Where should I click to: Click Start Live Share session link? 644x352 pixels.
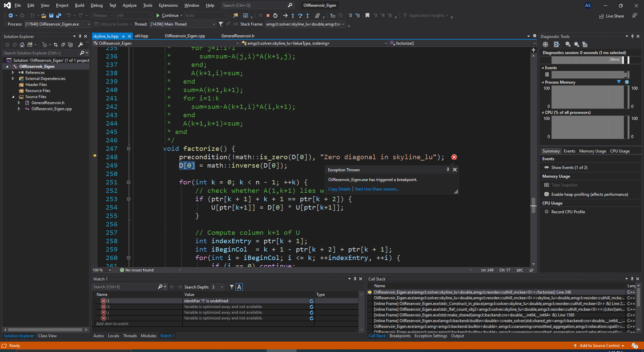(377, 189)
